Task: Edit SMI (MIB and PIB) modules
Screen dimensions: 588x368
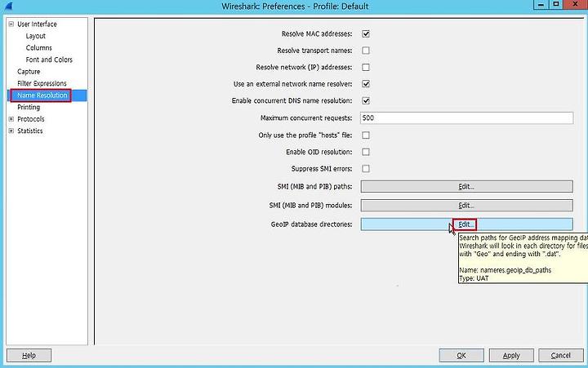Action: tap(466, 206)
